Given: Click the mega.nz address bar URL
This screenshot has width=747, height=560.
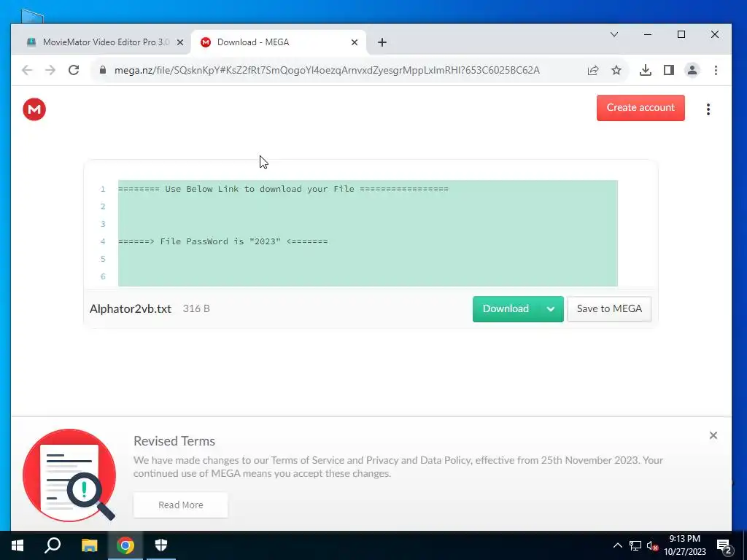Looking at the screenshot, I should pyautogui.click(x=327, y=71).
